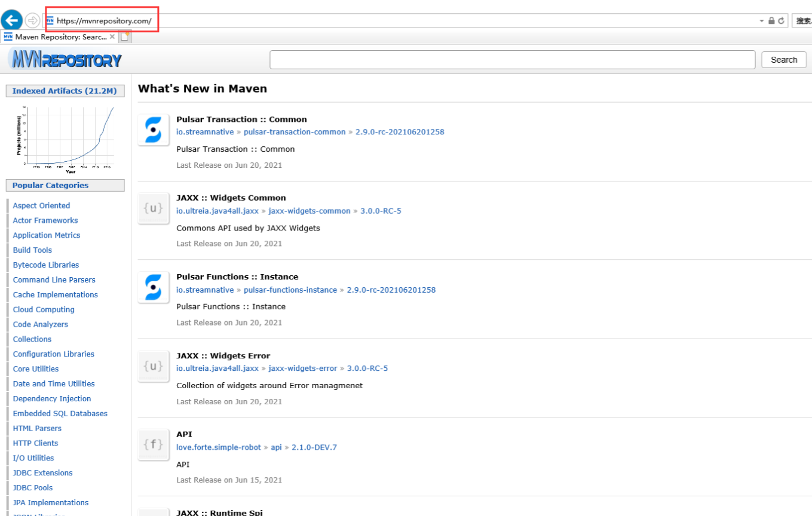Open version 3.0.0-RC-5 of jaxx-widgets-common
The width and height of the screenshot is (812, 516).
pos(381,211)
